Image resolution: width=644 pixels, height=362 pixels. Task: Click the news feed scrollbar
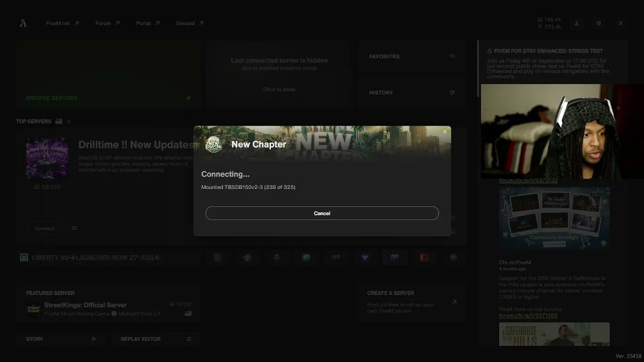click(478, 69)
